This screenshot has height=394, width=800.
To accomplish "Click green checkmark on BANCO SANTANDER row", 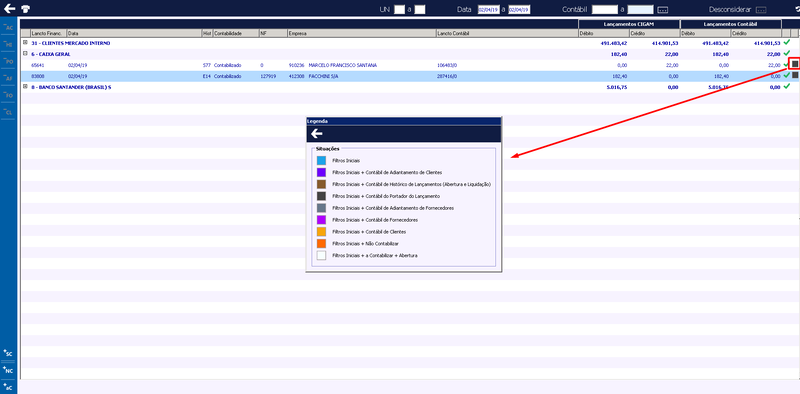I will coord(787,87).
